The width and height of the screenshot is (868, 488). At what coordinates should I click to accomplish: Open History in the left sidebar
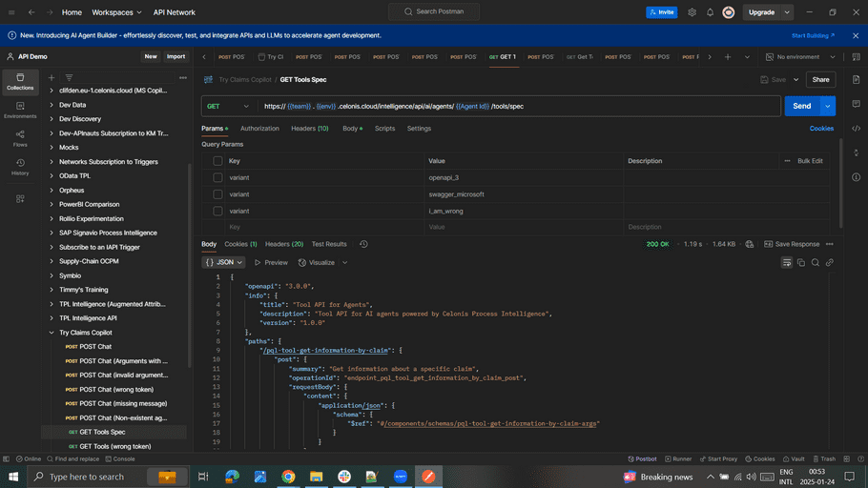click(20, 168)
